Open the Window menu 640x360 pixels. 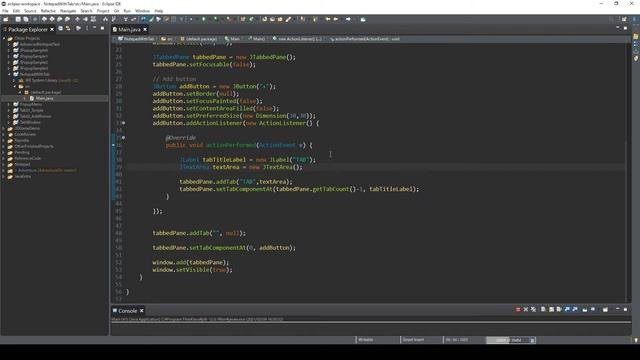pos(142,11)
